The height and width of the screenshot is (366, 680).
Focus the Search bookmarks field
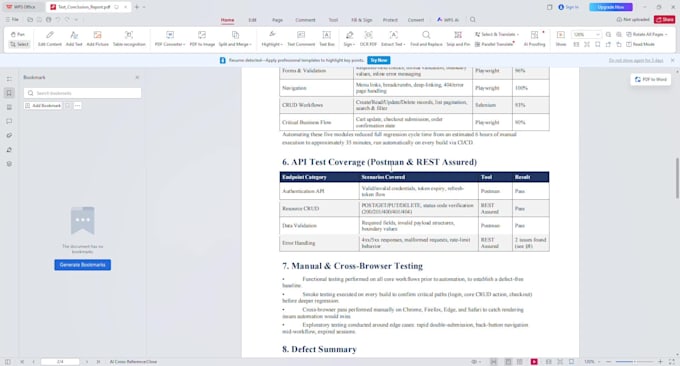(x=82, y=93)
